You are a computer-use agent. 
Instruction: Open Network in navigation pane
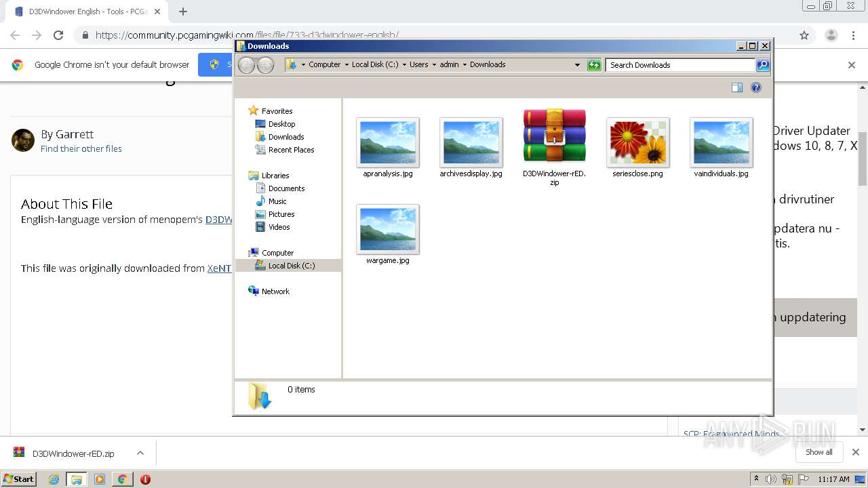pos(275,291)
